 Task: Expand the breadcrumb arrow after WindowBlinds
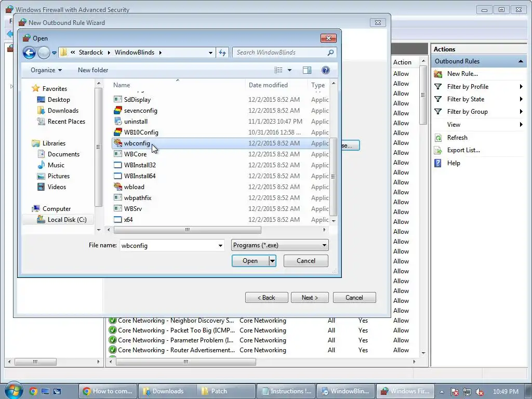[160, 52]
